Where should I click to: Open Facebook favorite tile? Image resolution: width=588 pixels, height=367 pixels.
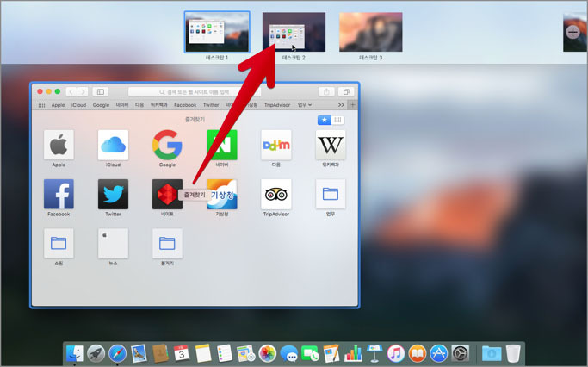(x=59, y=194)
